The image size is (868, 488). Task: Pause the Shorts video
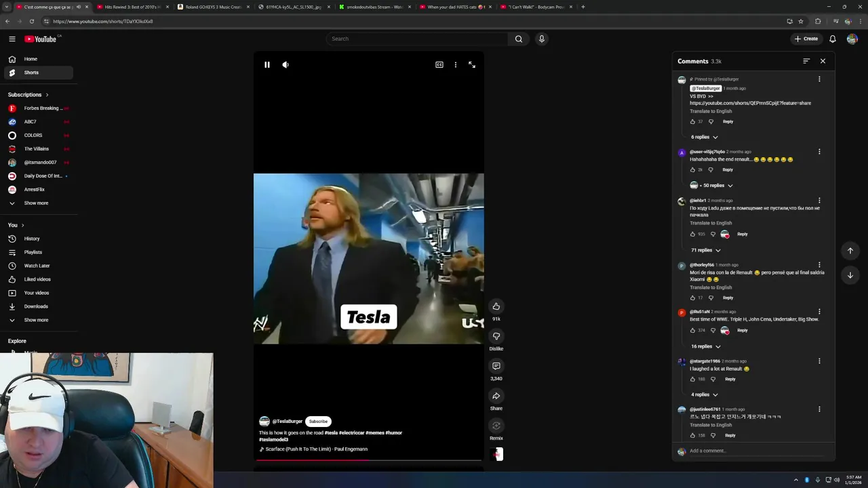point(267,64)
